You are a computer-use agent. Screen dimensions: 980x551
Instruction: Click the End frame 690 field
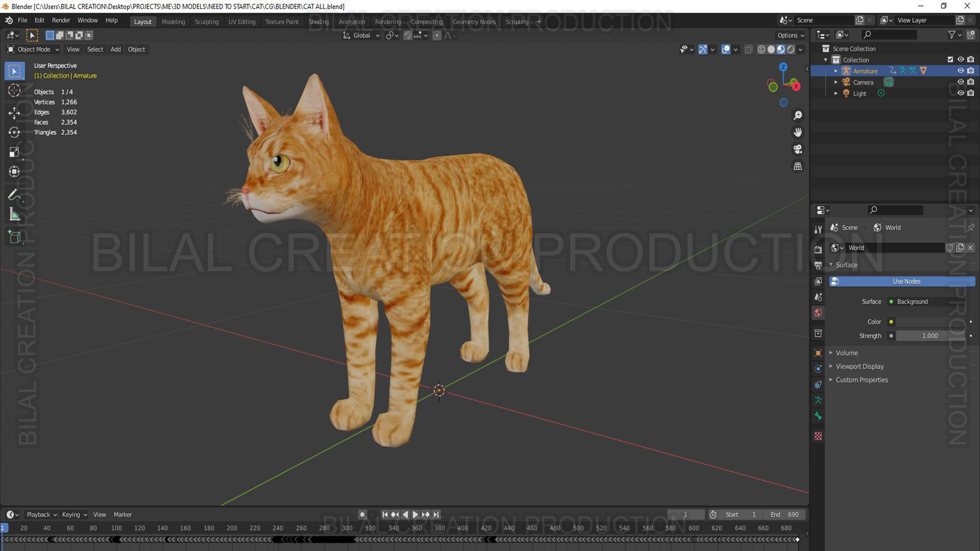[x=784, y=514]
